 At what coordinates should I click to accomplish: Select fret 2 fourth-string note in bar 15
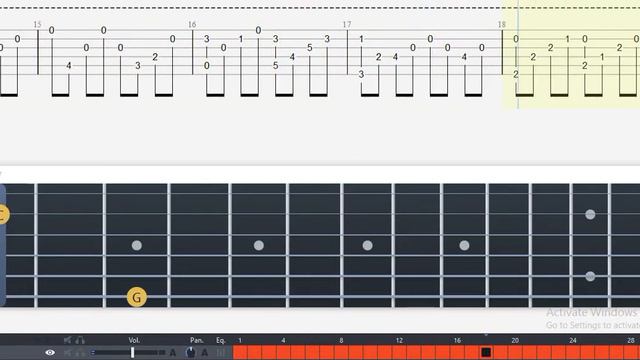155,57
